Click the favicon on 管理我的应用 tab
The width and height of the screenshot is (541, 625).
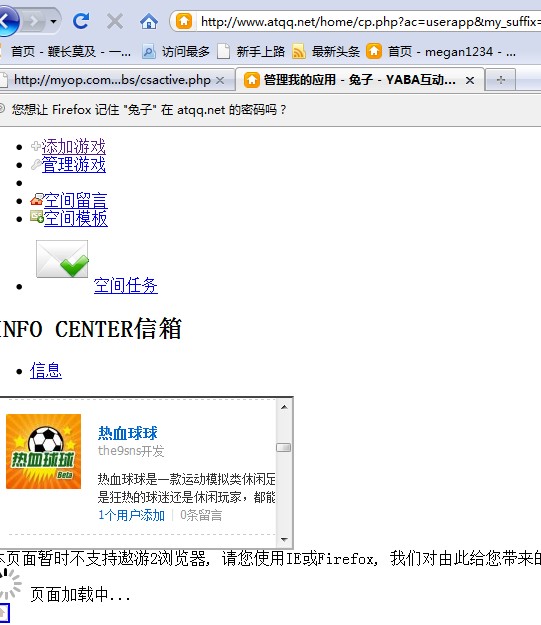tap(251, 80)
